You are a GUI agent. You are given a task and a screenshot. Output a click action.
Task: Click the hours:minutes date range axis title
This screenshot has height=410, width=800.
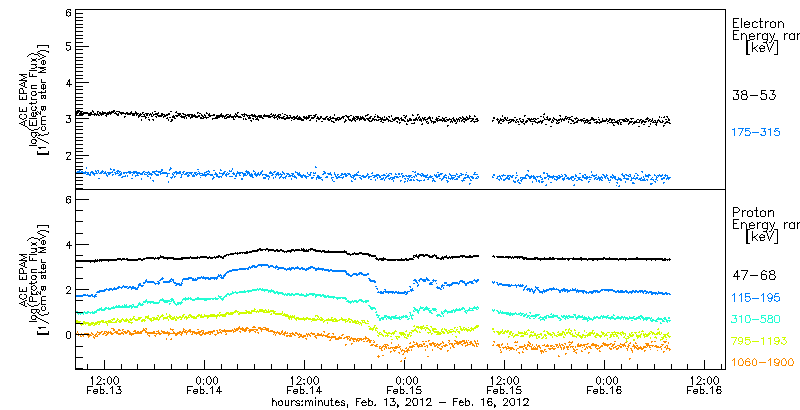click(x=400, y=403)
